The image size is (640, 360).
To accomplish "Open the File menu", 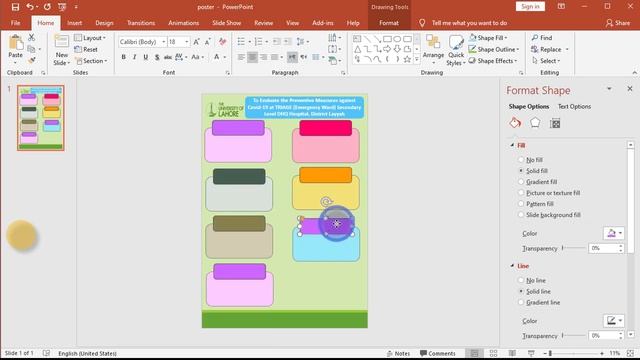I will [16, 23].
